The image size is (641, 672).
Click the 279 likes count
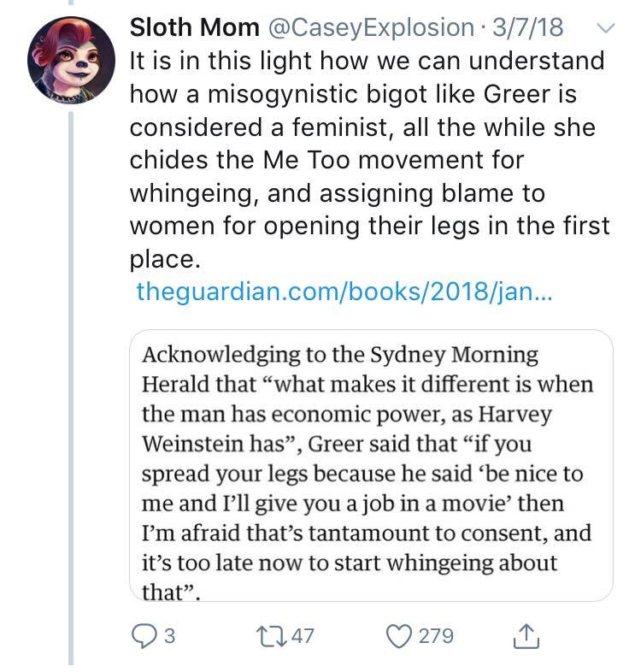click(437, 637)
